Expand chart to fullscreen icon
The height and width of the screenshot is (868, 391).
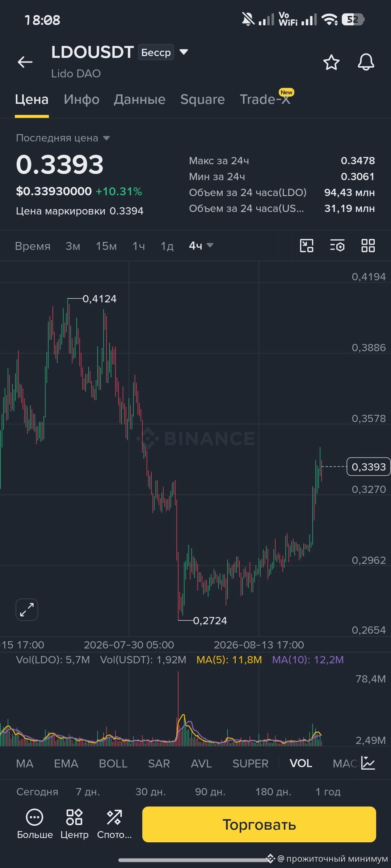(27, 609)
